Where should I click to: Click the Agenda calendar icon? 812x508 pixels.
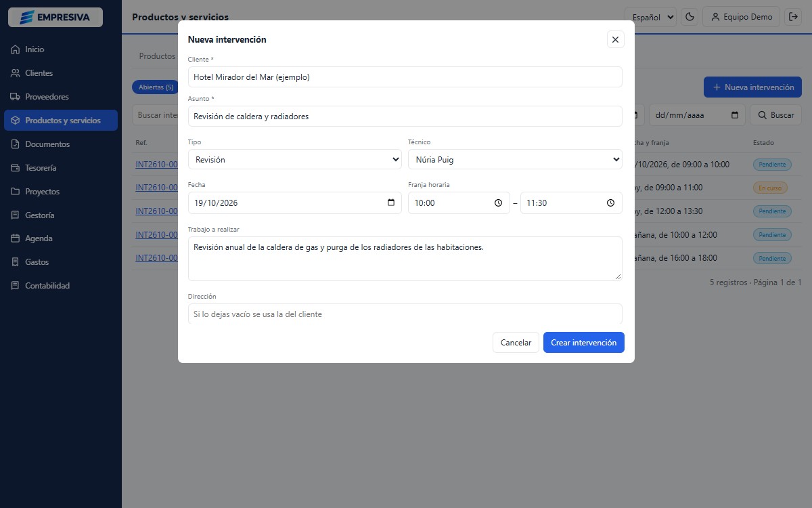[15, 238]
